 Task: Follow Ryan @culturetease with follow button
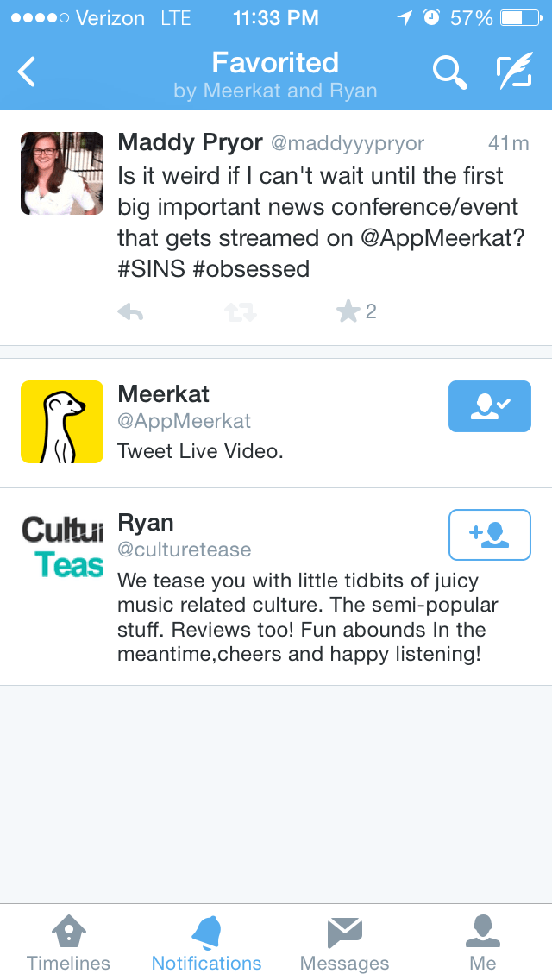pos(489,535)
